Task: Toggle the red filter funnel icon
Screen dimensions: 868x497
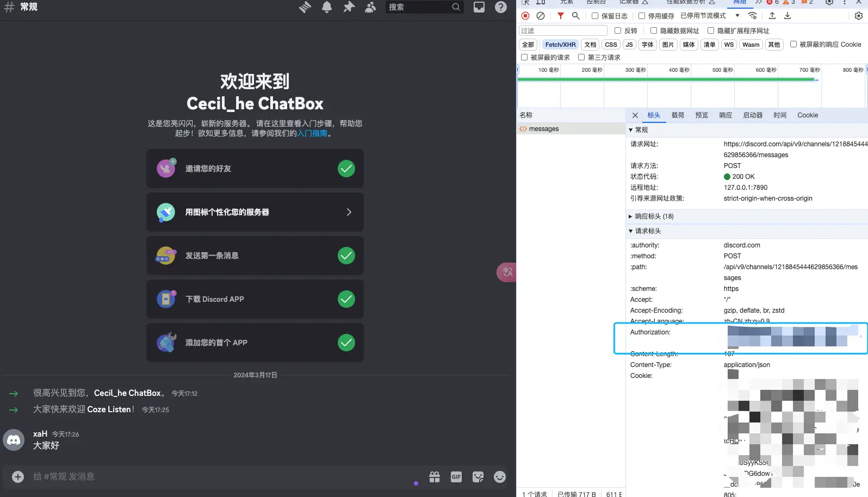Action: click(x=560, y=16)
